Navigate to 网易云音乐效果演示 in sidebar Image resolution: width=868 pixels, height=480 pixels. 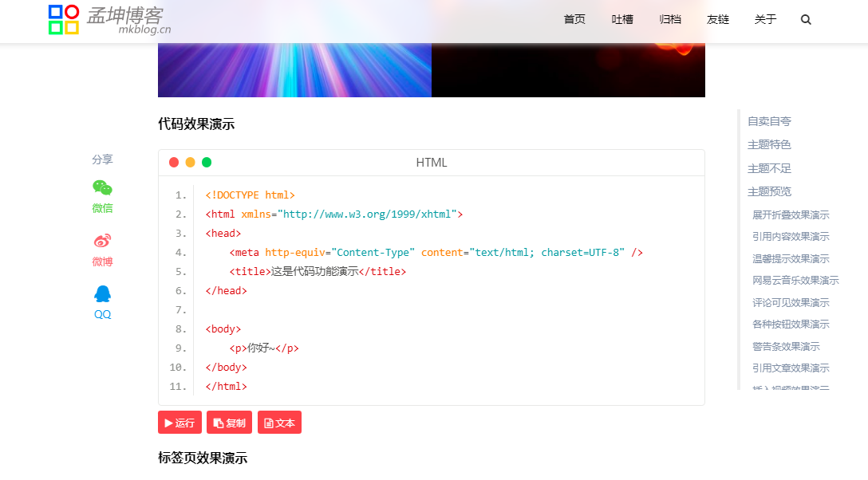pyautogui.click(x=795, y=281)
